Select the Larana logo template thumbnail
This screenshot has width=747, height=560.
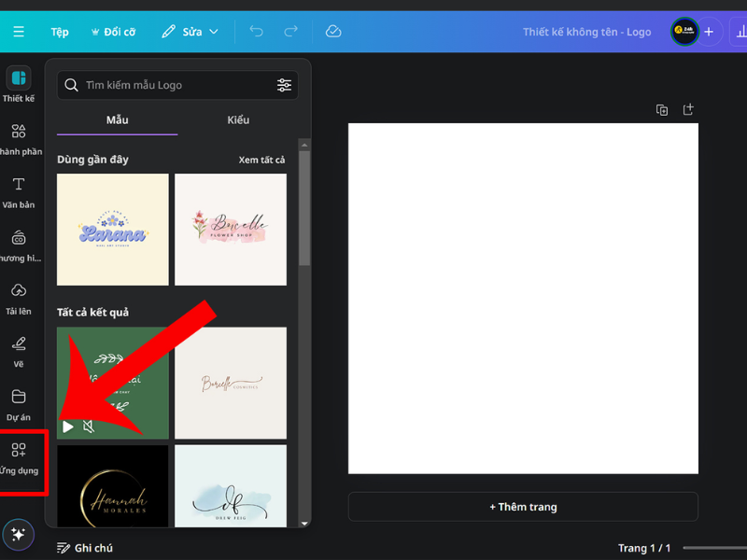pos(112,229)
